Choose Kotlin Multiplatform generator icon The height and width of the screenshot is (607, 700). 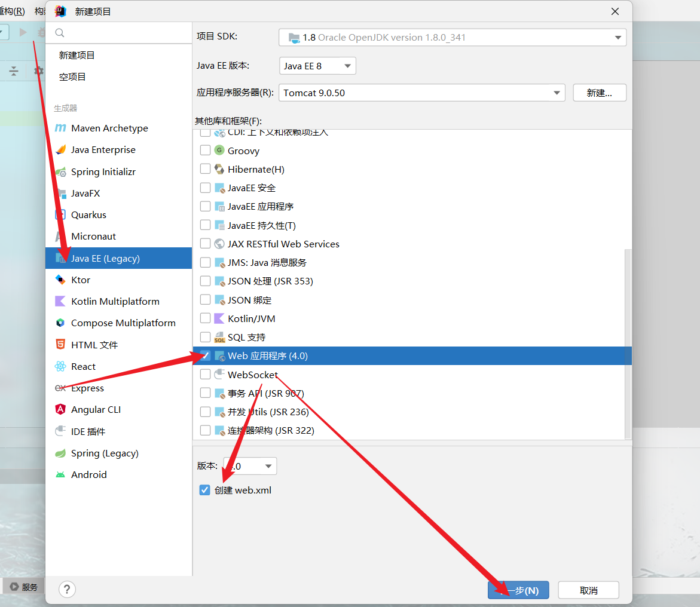[x=60, y=301]
